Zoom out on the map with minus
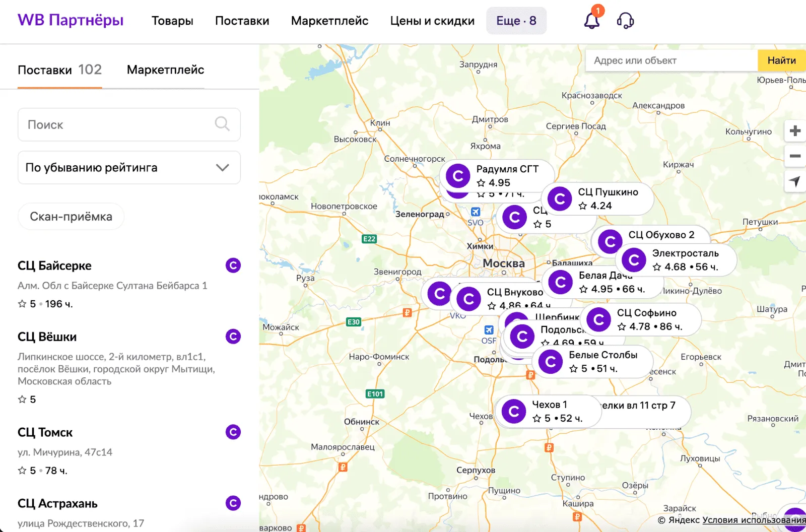Viewport: 806px width, 532px height. (795, 156)
